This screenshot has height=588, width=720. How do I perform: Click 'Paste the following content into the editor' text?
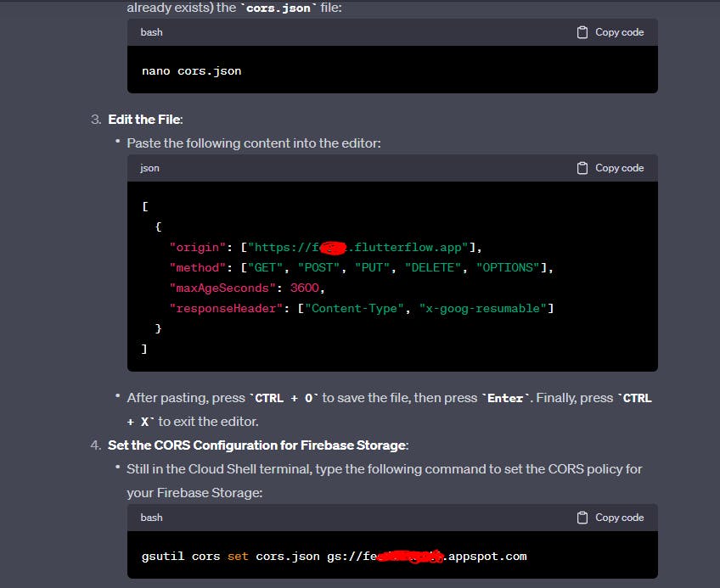pyautogui.click(x=254, y=143)
